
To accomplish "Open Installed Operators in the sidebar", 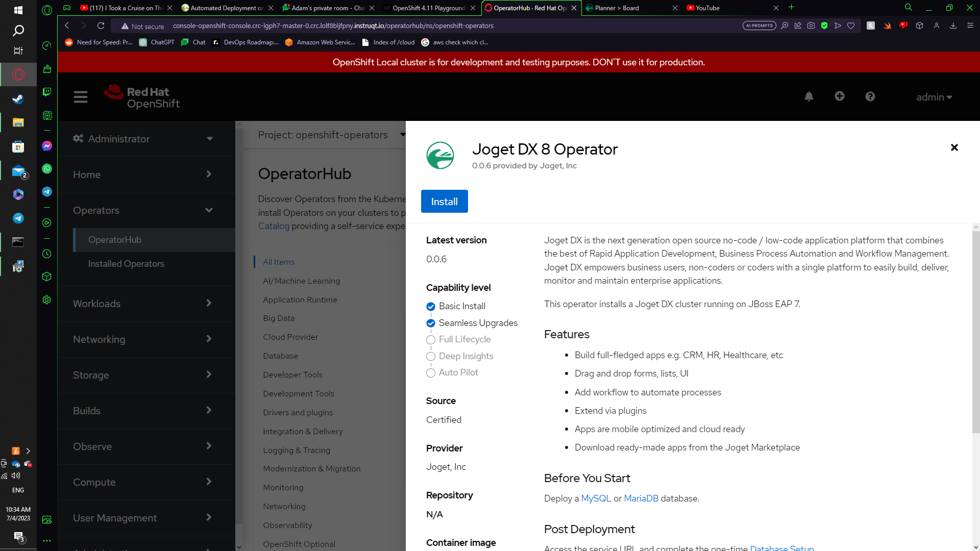I will 126,264.
